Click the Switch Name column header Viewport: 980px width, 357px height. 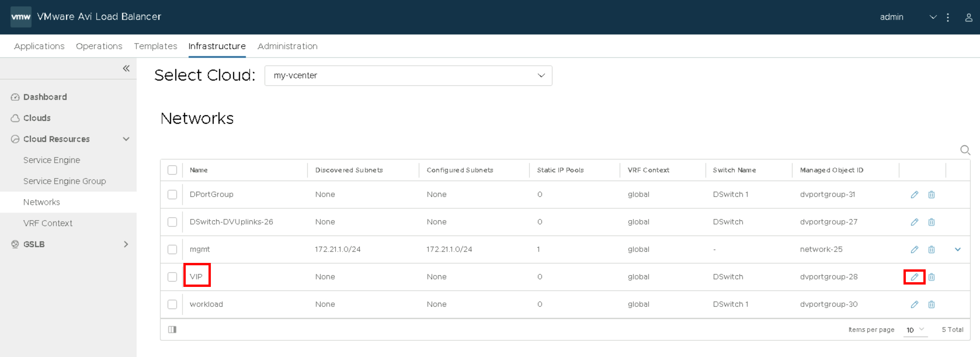[734, 170]
